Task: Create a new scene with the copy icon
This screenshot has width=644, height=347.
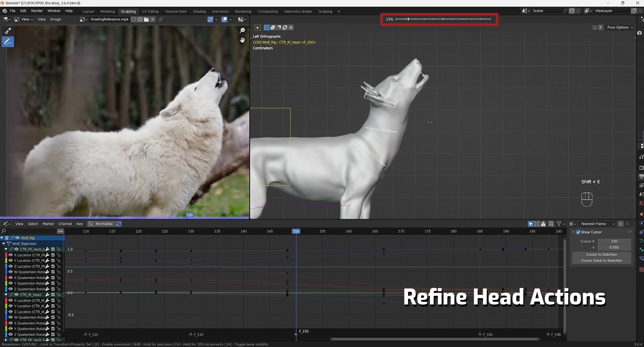Action: [x=572, y=11]
